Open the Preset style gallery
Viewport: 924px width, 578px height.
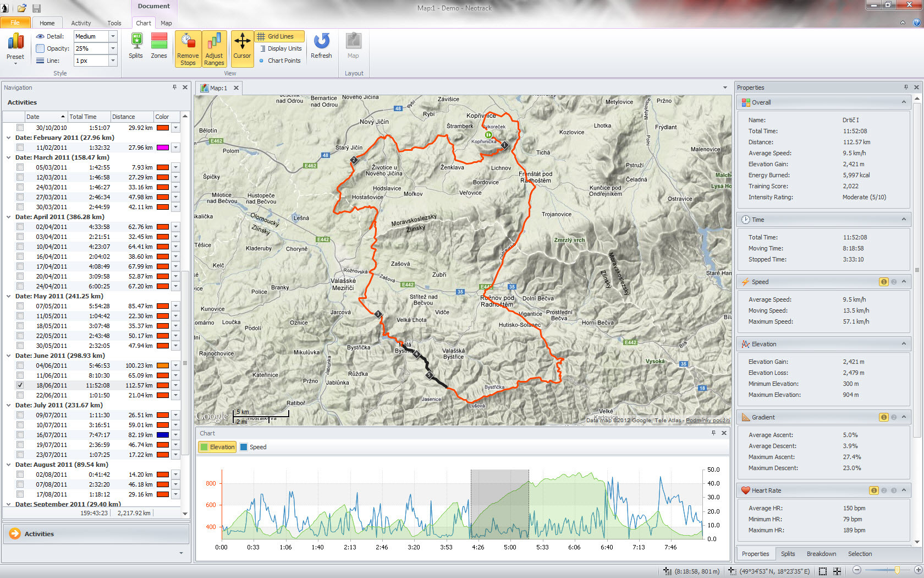coord(15,48)
